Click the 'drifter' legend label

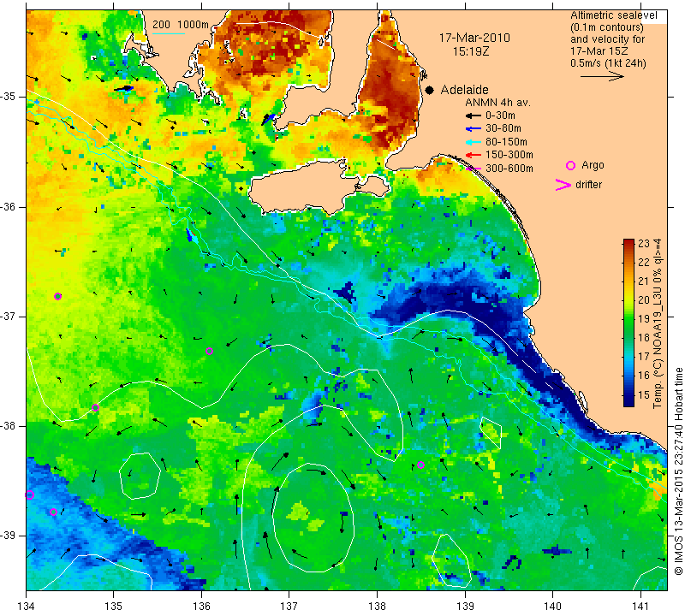[588, 185]
